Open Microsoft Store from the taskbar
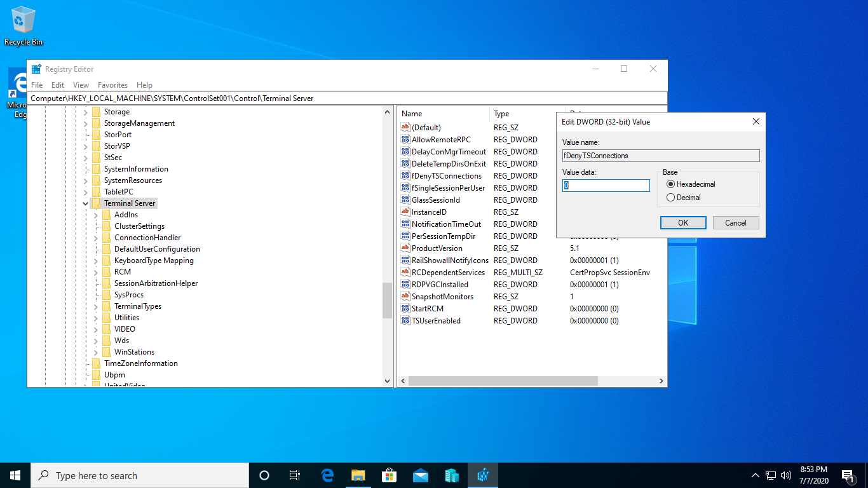868x488 pixels. (389, 475)
